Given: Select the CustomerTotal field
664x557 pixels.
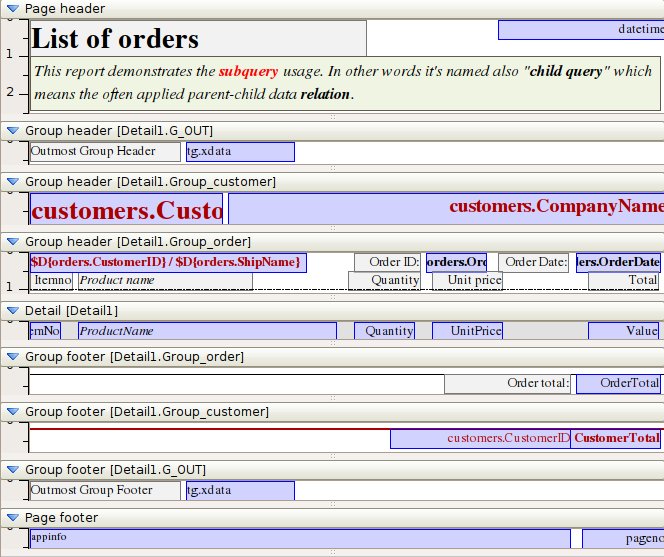Looking at the screenshot, I should point(616,439).
